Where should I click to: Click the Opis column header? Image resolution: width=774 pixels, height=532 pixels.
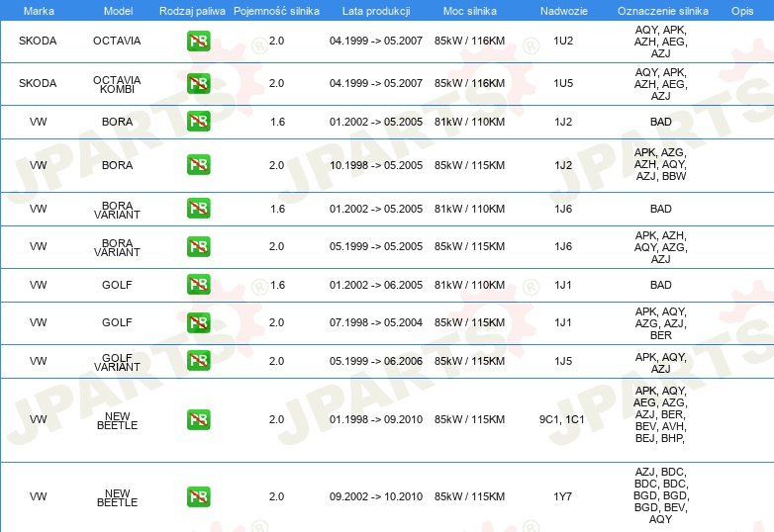[x=742, y=11]
